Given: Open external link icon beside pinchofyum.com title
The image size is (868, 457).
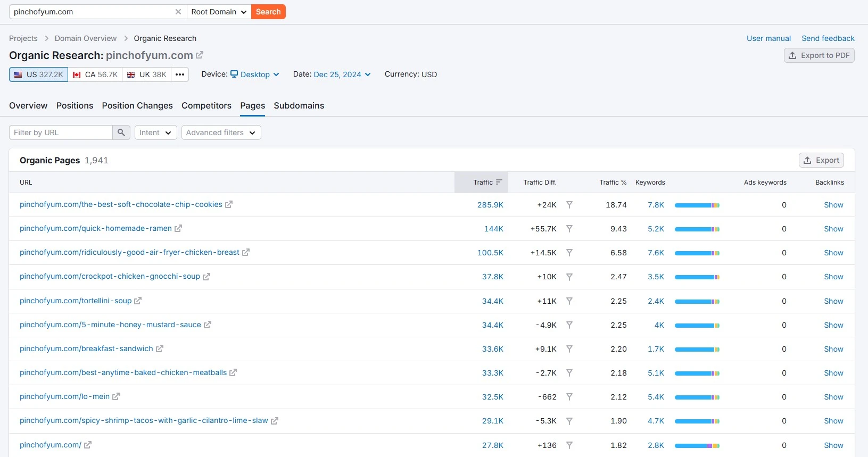Looking at the screenshot, I should point(200,55).
